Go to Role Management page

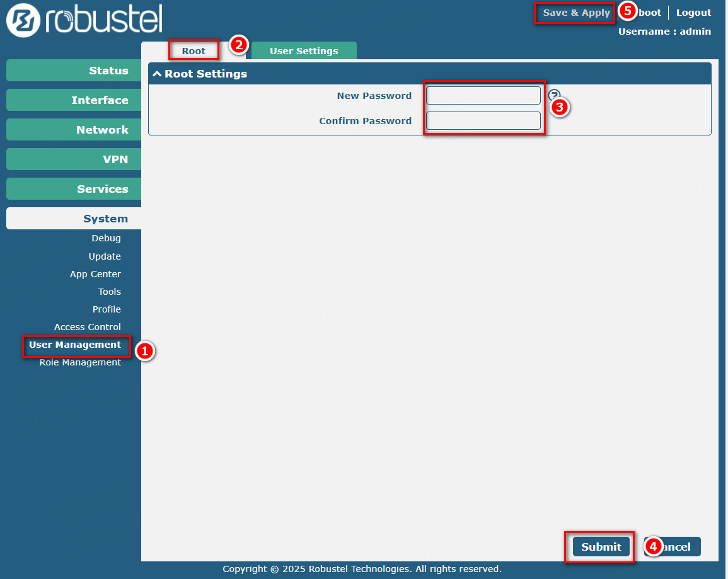point(80,362)
